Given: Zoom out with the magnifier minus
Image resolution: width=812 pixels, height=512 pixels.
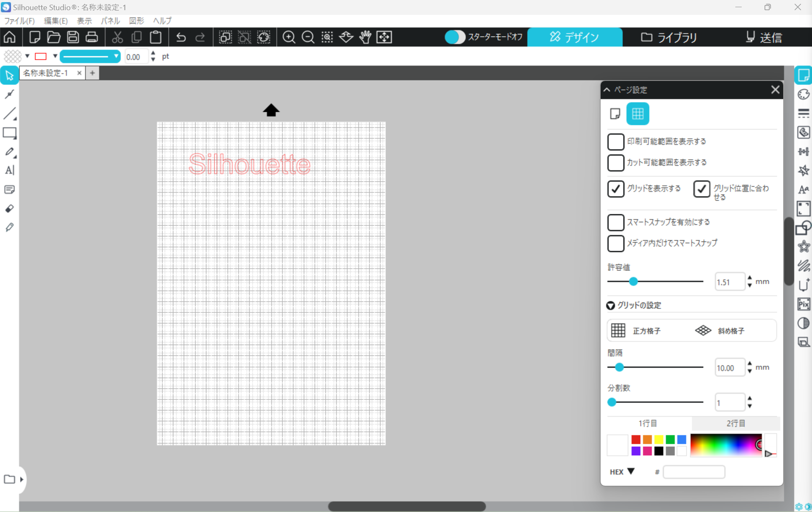Looking at the screenshot, I should (308, 37).
